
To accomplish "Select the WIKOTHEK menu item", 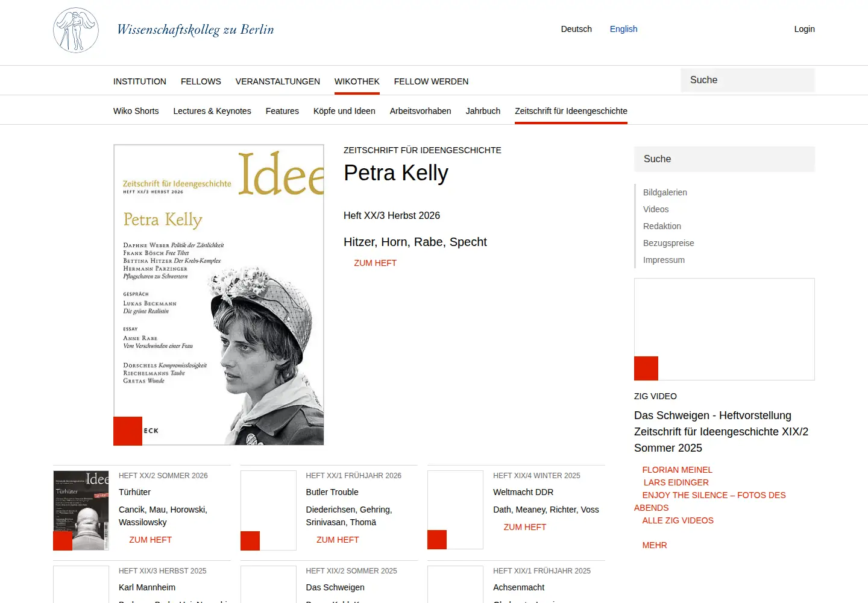I will [357, 81].
